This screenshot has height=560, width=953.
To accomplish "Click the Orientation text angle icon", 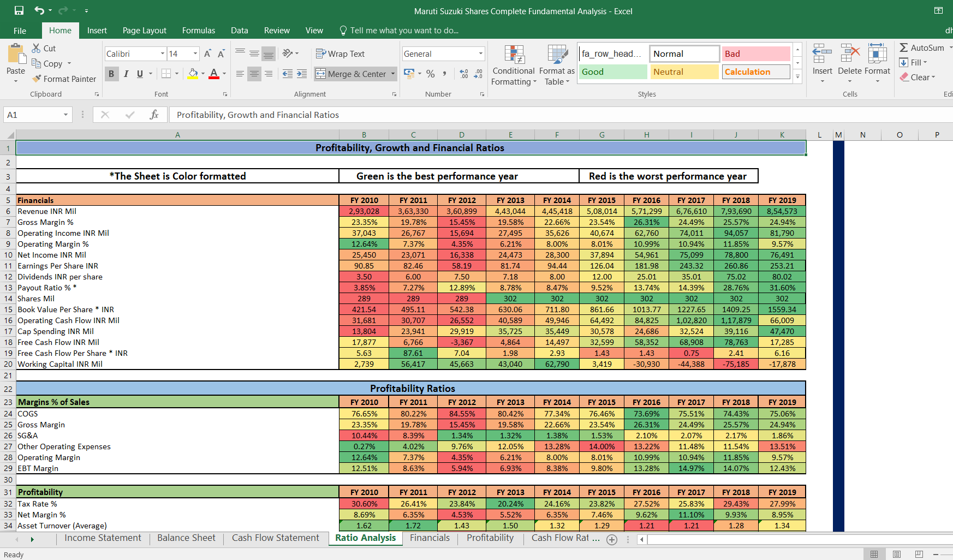I will [288, 53].
